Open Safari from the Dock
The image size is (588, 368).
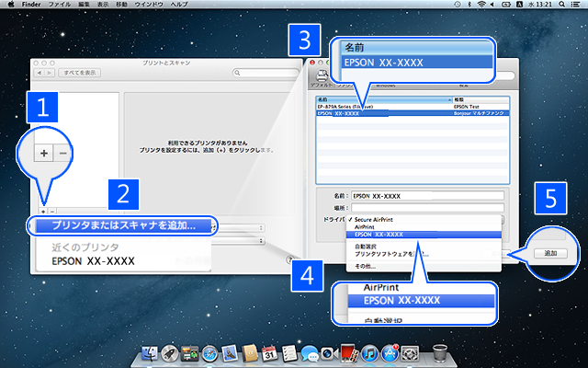pos(209,352)
